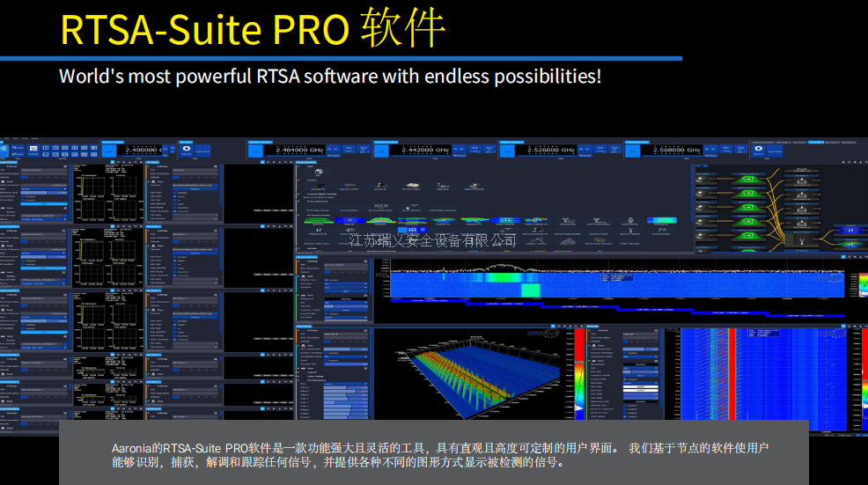This screenshot has width=868, height=485.
Task: Click the Start button in Spectrum settings panel
Action: [x=346, y=291]
